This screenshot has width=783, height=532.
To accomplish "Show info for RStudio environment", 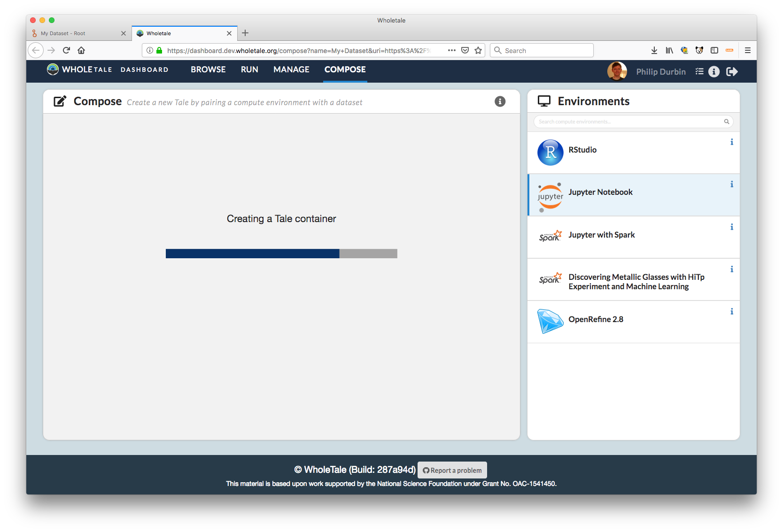I will [x=731, y=142].
